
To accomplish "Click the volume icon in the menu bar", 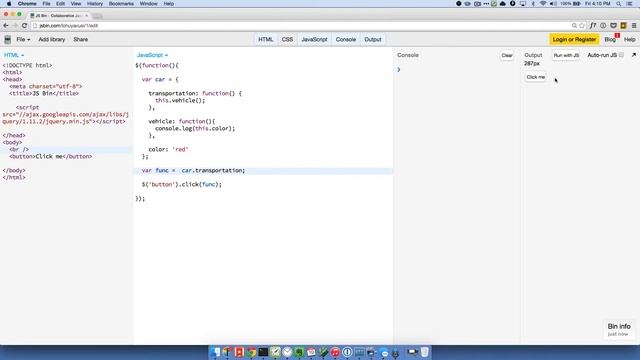I will [x=553, y=4].
